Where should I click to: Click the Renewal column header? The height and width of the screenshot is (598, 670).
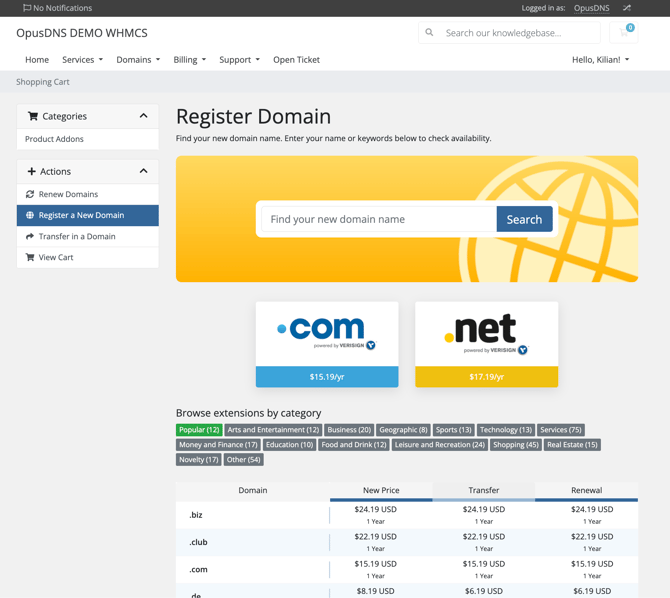tap(587, 490)
